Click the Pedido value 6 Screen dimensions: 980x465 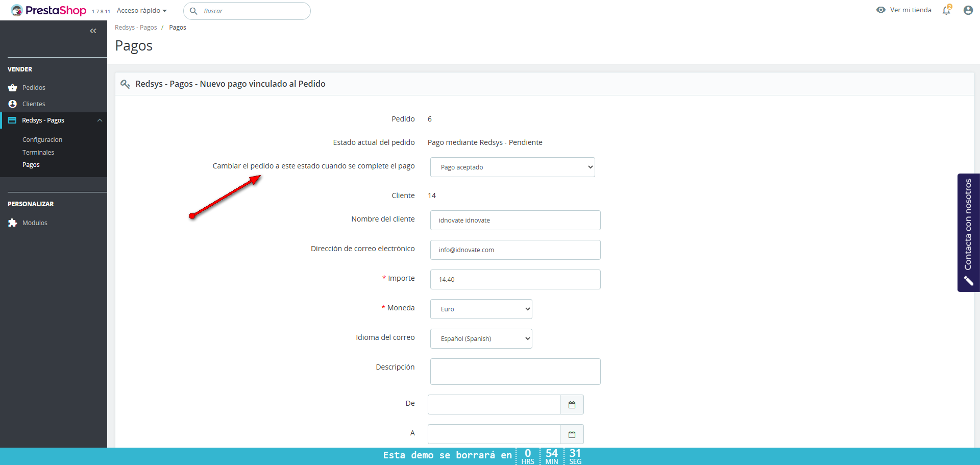(x=430, y=119)
